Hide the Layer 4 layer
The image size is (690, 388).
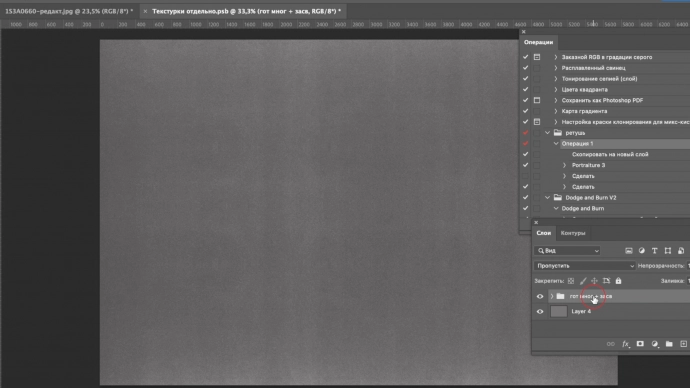pos(540,311)
